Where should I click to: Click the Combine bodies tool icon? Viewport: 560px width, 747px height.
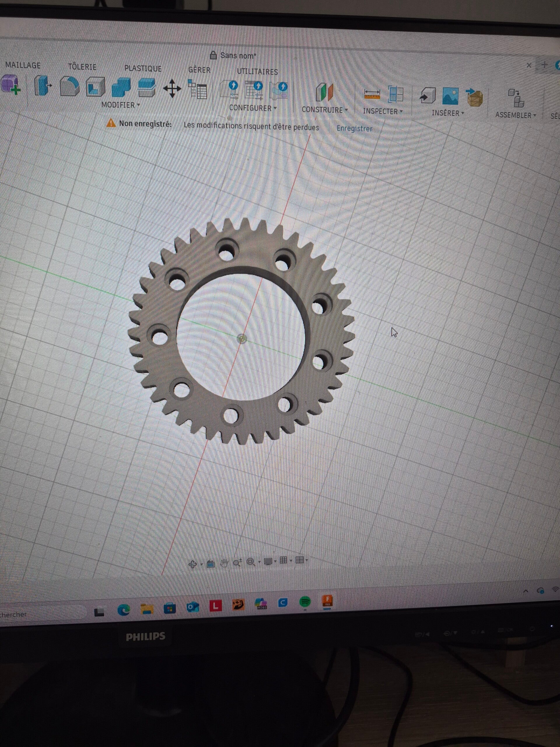(121, 88)
